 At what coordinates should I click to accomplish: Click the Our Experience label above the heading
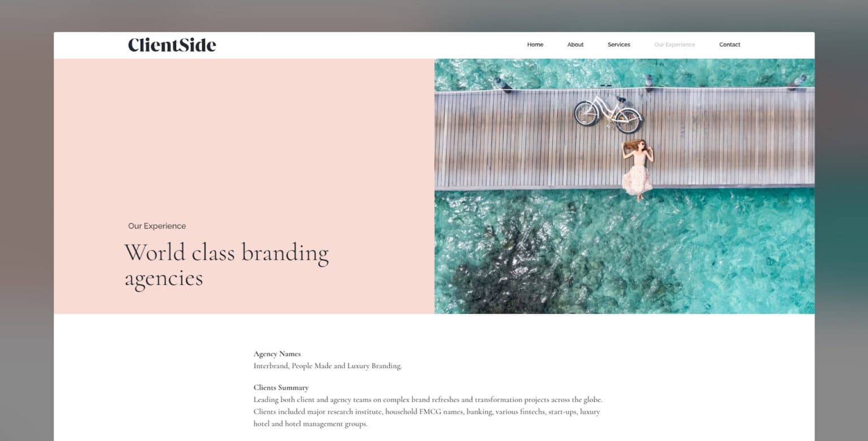(x=157, y=226)
